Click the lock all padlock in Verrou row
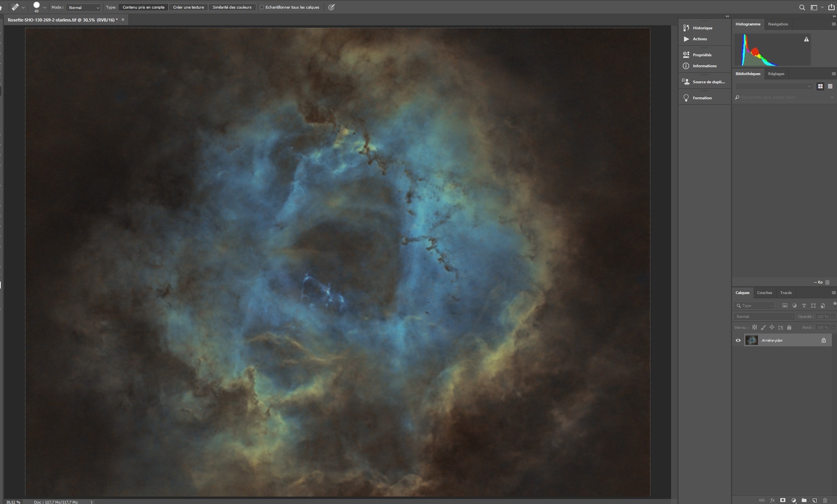 click(789, 327)
